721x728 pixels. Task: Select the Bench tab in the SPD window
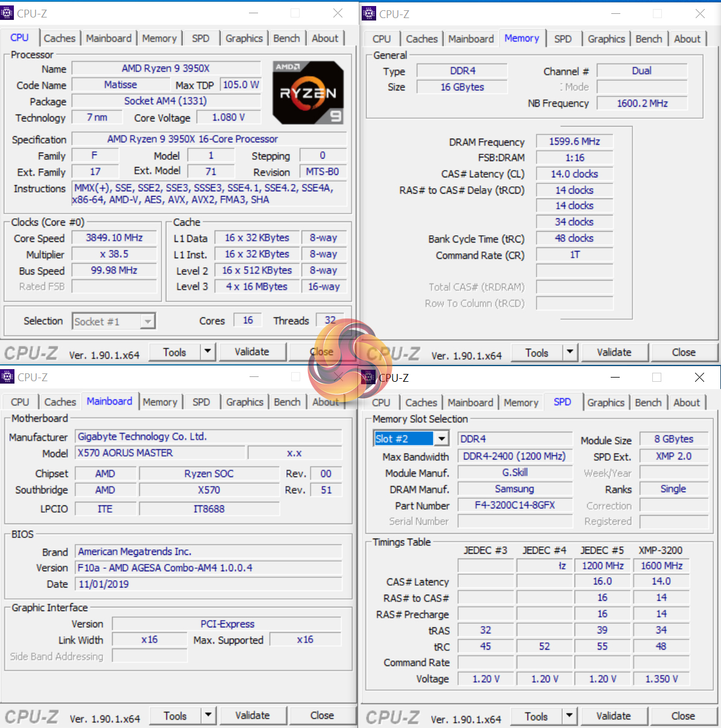(x=648, y=402)
